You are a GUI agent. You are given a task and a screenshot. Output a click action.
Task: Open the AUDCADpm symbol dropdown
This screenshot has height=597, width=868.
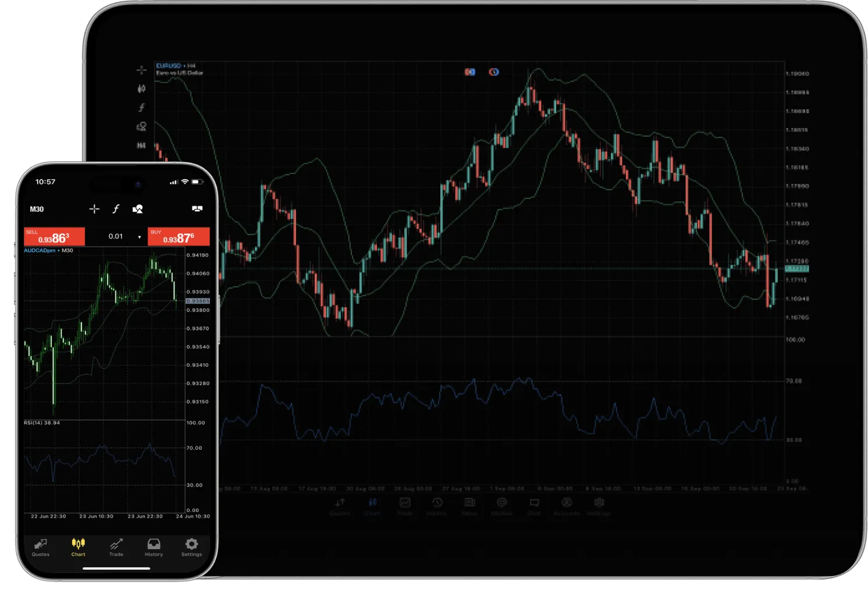[40, 251]
